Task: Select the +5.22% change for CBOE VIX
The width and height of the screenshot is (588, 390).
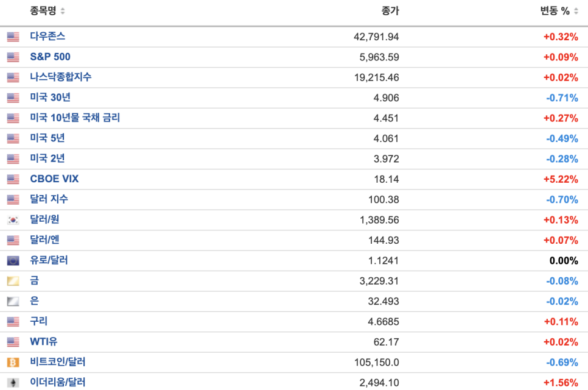Action: pyautogui.click(x=561, y=179)
